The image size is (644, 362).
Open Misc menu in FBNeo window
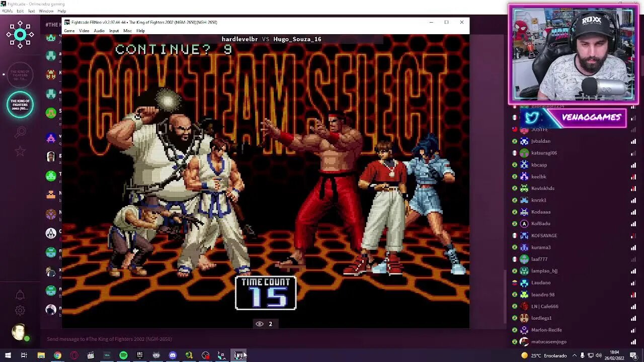(127, 31)
